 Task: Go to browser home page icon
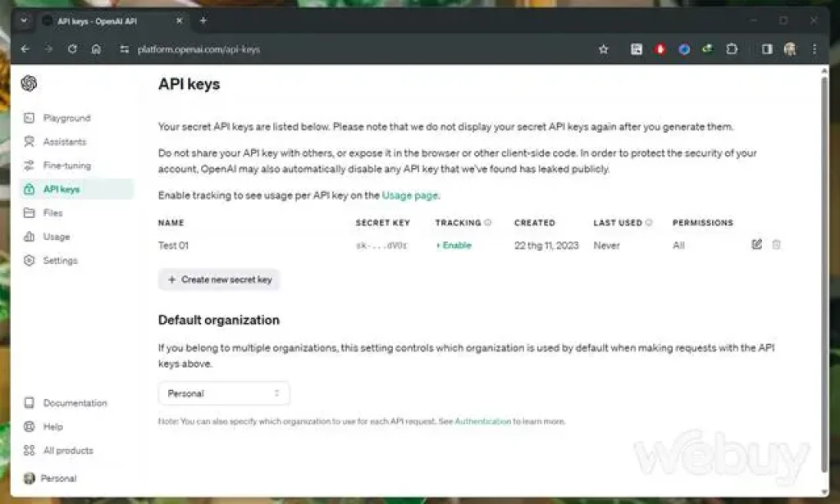[96, 49]
